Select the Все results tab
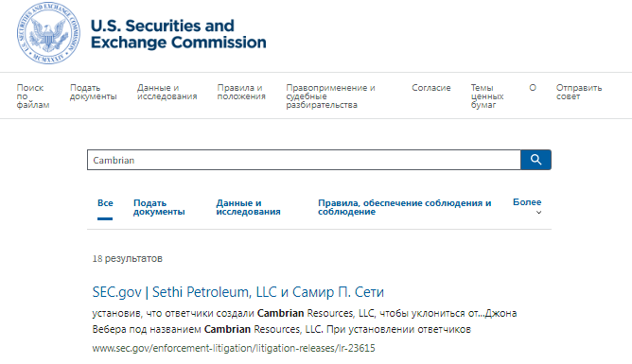Screen dimensions: 632x364 click(x=105, y=203)
